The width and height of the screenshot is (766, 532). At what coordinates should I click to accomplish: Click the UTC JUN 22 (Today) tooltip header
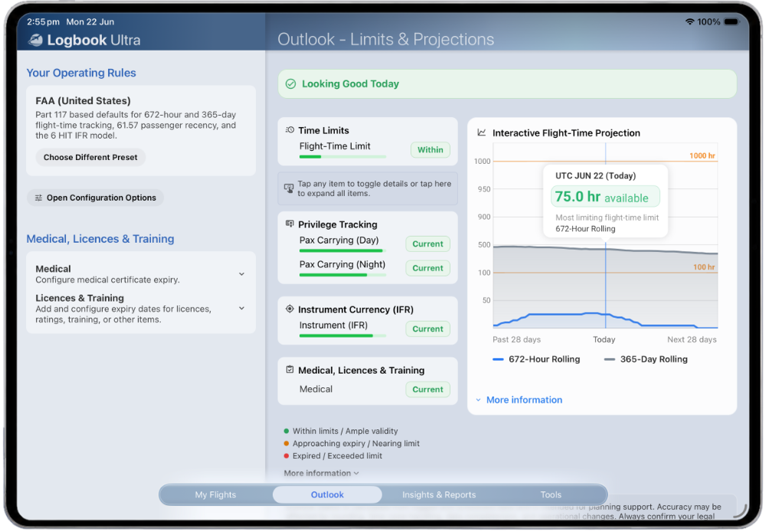595,176
